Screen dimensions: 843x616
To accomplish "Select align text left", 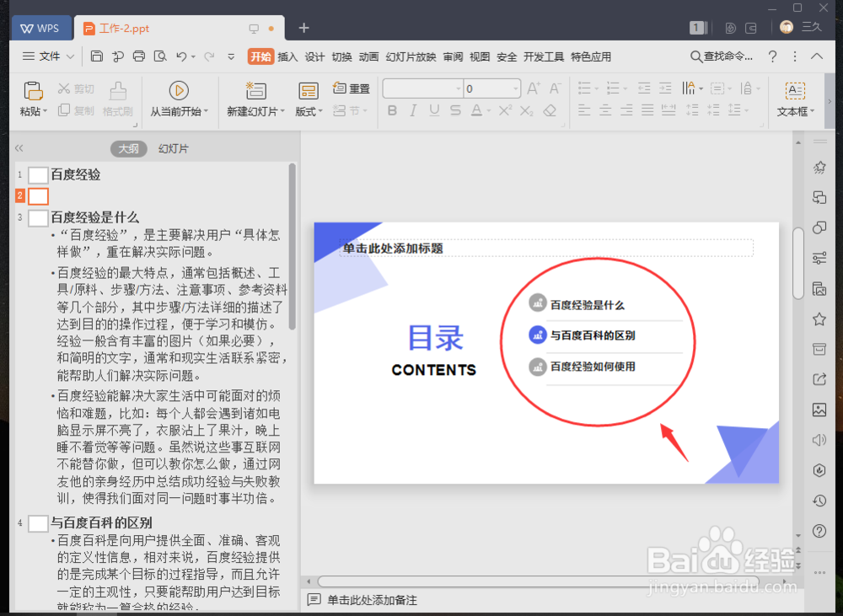I will point(584,110).
